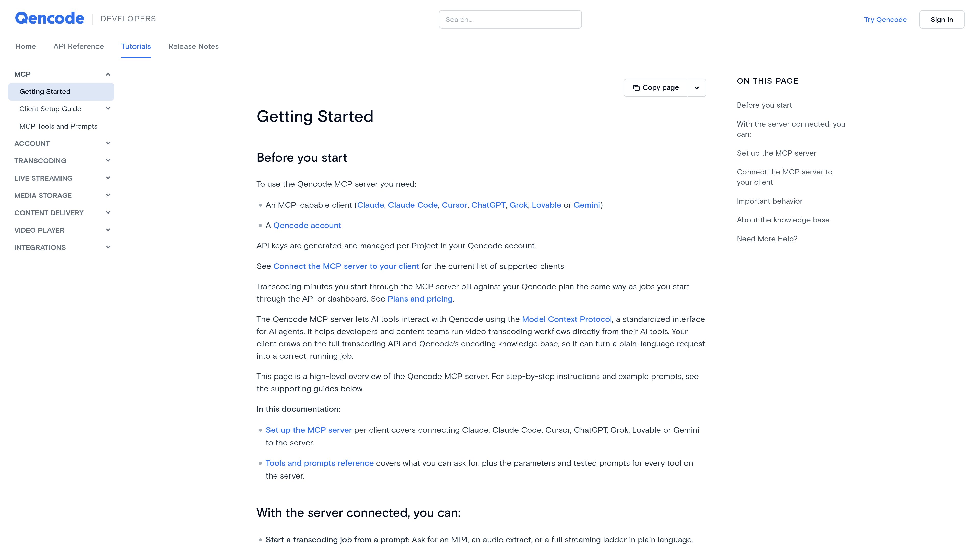Click the Sign In button

pos(941,19)
